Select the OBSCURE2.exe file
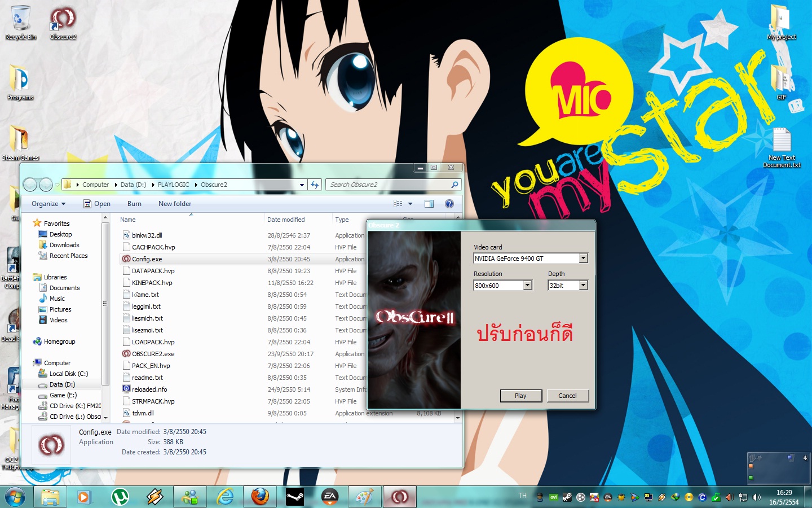Screen dimensions: 812x508 (153, 354)
